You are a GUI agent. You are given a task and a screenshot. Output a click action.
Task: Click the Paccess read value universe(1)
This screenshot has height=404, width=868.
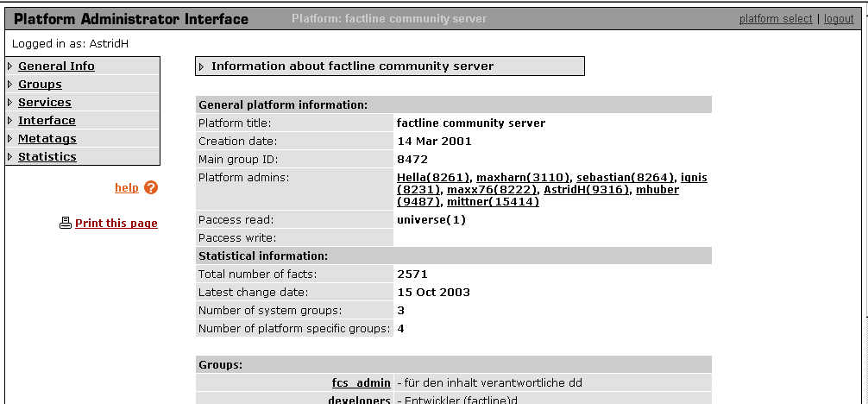(x=431, y=220)
